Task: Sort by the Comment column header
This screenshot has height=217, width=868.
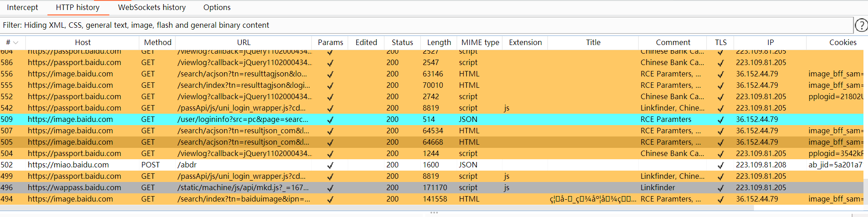Action: 673,42
